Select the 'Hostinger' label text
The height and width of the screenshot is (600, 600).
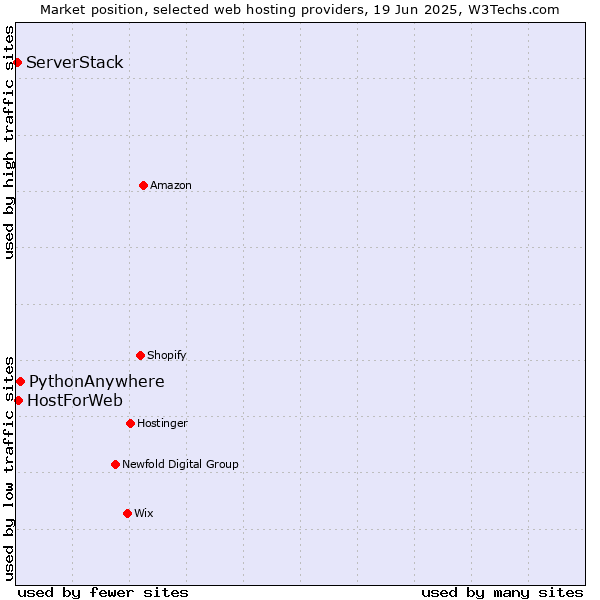tap(162, 423)
